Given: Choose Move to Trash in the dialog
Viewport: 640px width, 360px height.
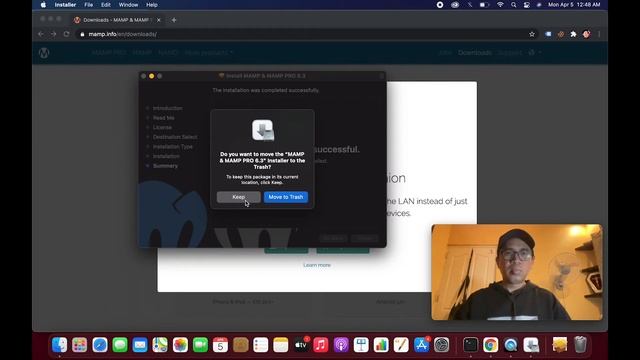Looking at the screenshot, I should pos(286,197).
